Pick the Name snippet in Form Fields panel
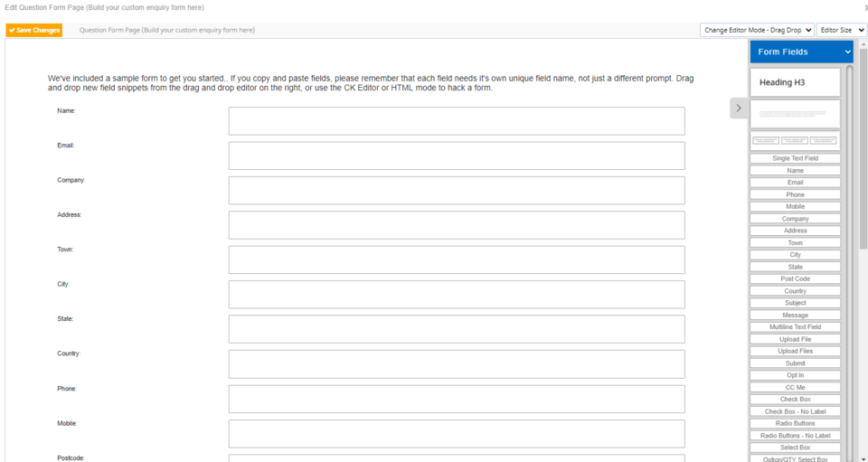868x462 pixels. coord(796,170)
